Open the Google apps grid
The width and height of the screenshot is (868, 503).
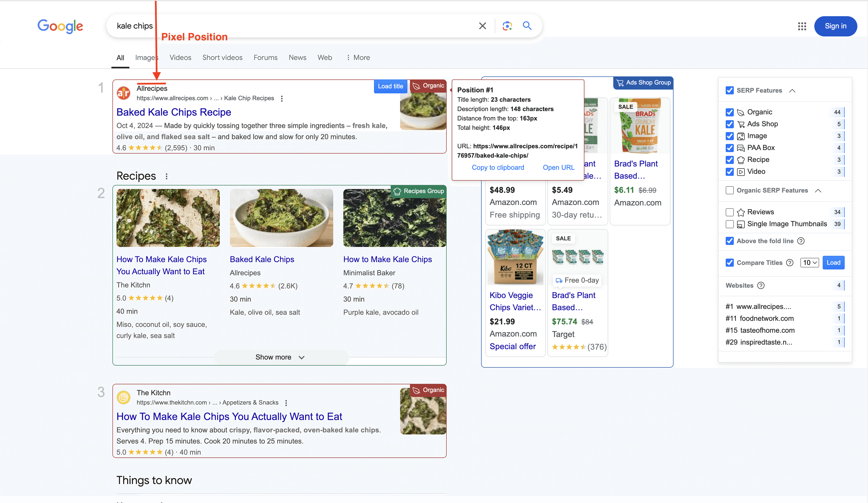pyautogui.click(x=802, y=26)
